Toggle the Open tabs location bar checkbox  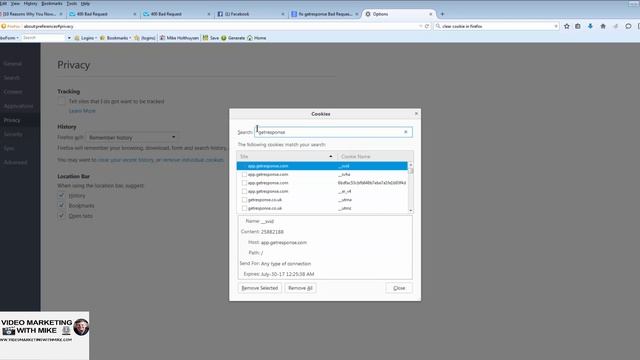pos(61,216)
